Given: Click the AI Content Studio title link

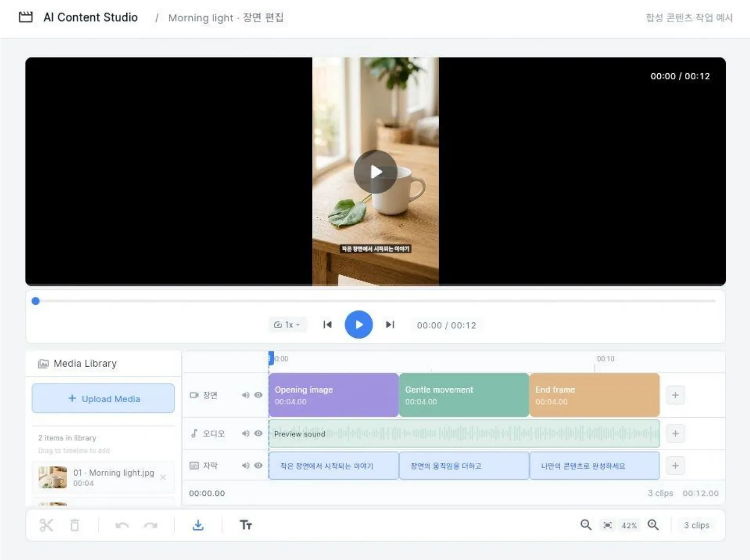Looking at the screenshot, I should [91, 17].
